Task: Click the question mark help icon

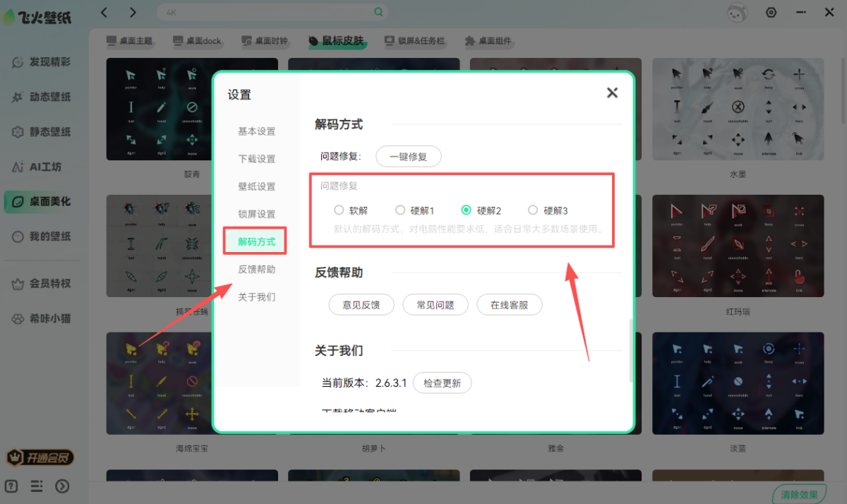Action: (13, 486)
